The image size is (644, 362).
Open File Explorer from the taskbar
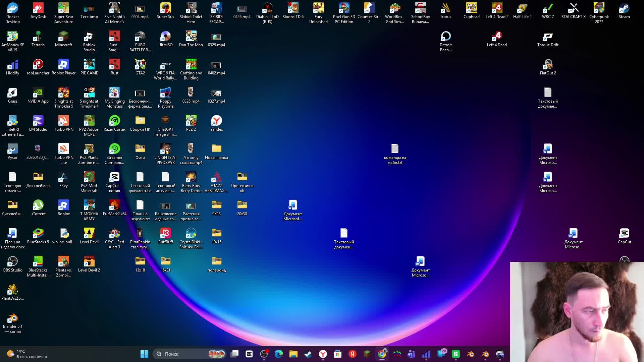tap(293, 354)
